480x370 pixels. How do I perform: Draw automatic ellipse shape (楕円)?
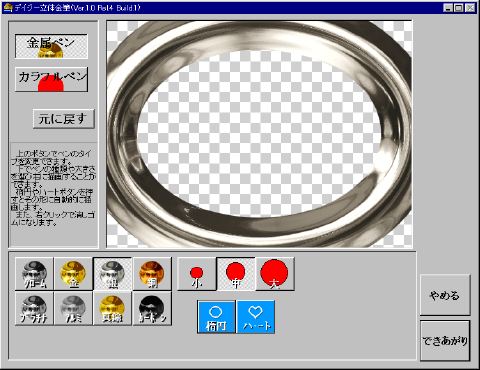[x=216, y=317]
